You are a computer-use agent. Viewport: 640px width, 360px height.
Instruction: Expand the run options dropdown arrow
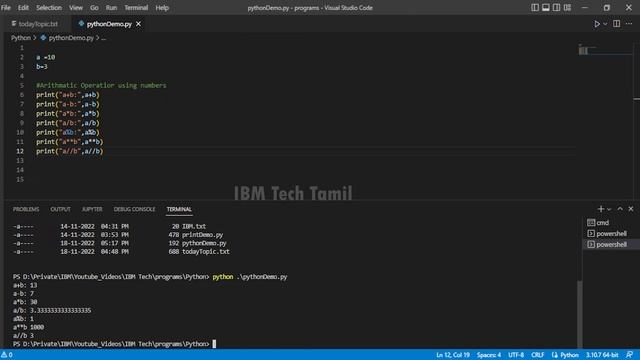pos(605,24)
